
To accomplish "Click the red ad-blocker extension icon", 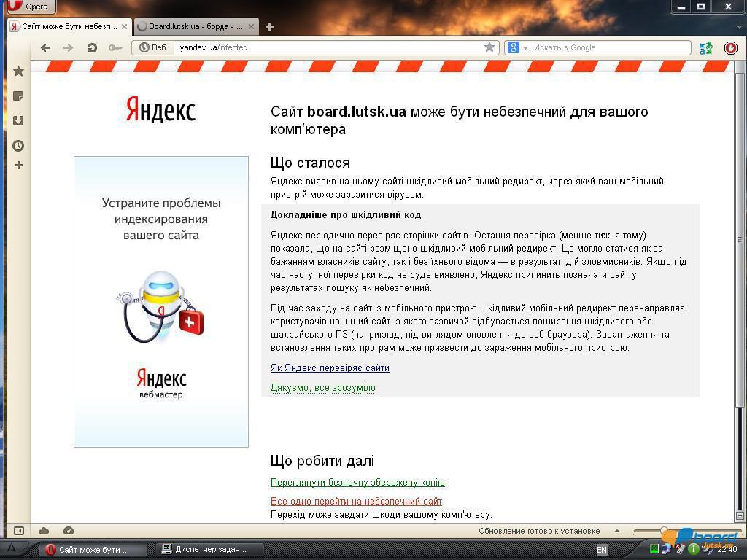I will 730,48.
